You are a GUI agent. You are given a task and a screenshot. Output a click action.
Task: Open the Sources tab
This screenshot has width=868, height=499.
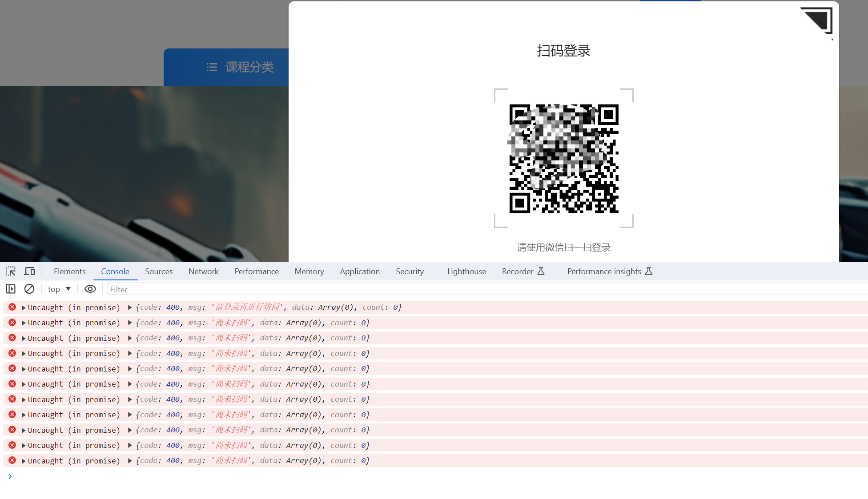click(159, 271)
